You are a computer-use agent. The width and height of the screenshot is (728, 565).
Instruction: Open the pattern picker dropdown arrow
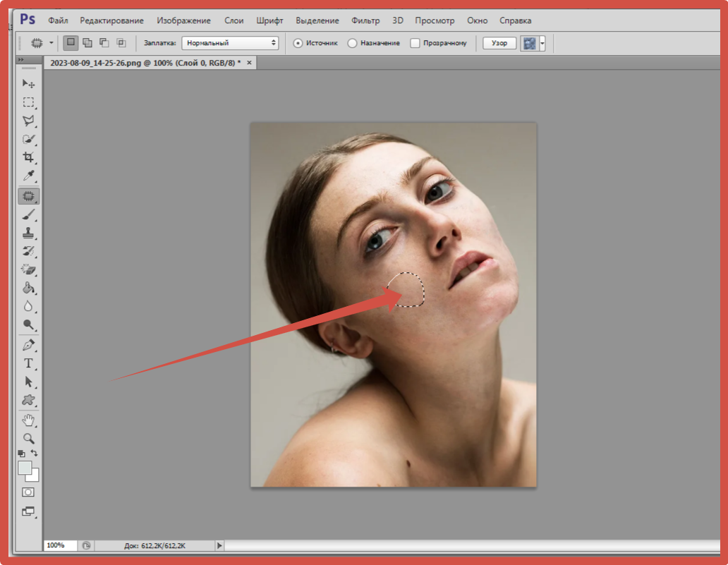[542, 43]
